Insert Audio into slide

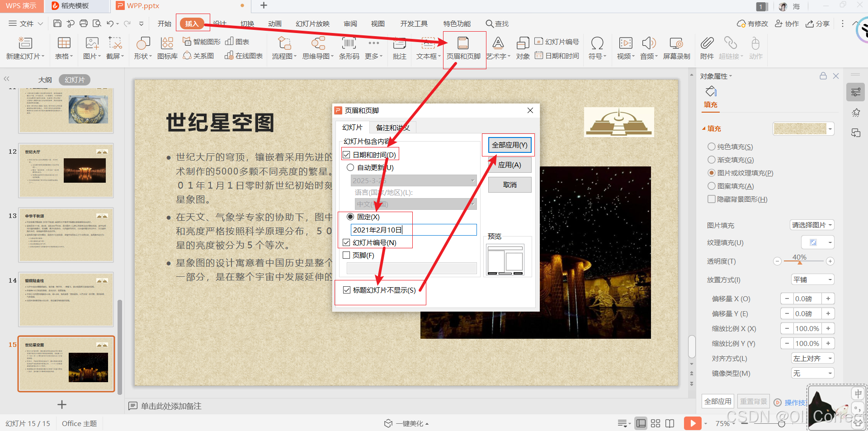649,43
